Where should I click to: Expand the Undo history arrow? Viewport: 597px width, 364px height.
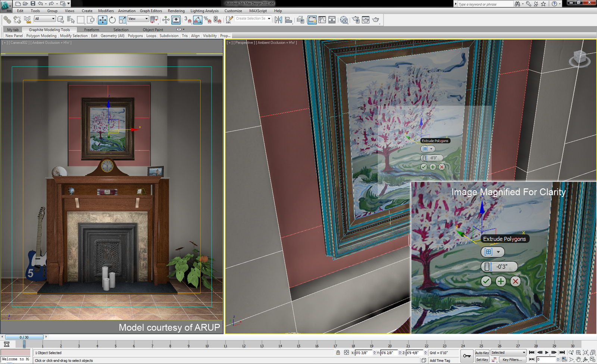tap(46, 4)
